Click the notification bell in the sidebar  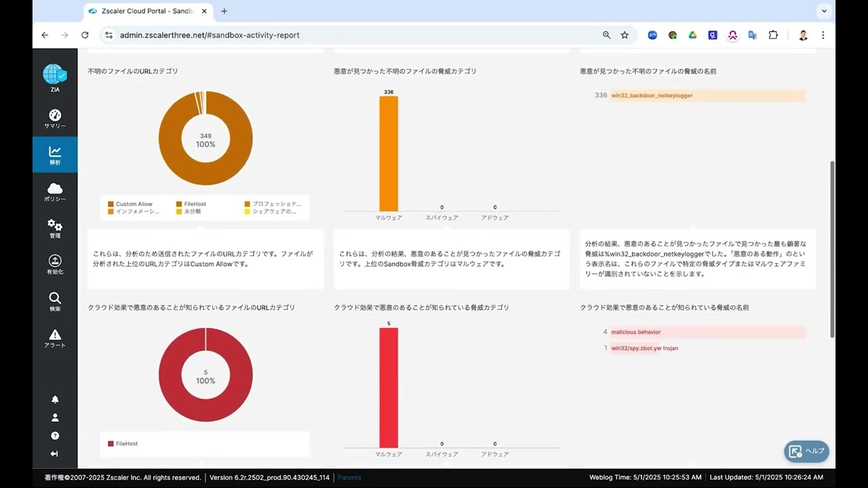[54, 399]
